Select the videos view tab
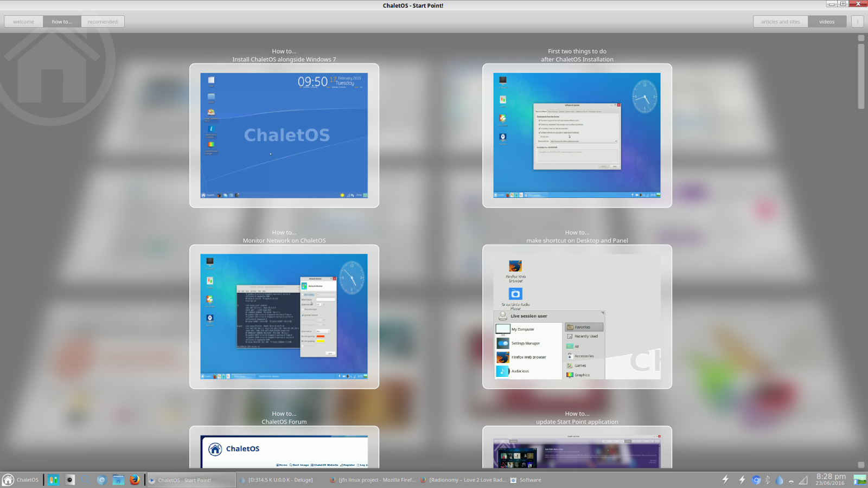 tap(827, 22)
